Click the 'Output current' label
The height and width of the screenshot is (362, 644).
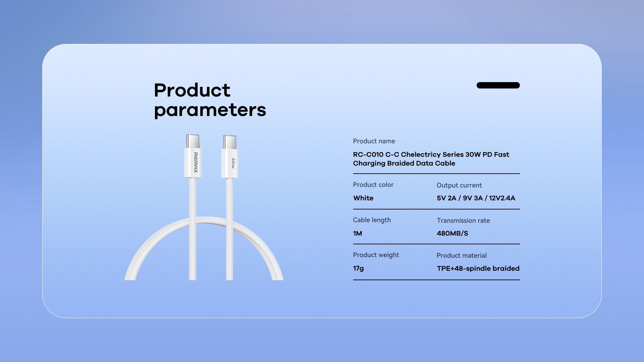pyautogui.click(x=459, y=185)
